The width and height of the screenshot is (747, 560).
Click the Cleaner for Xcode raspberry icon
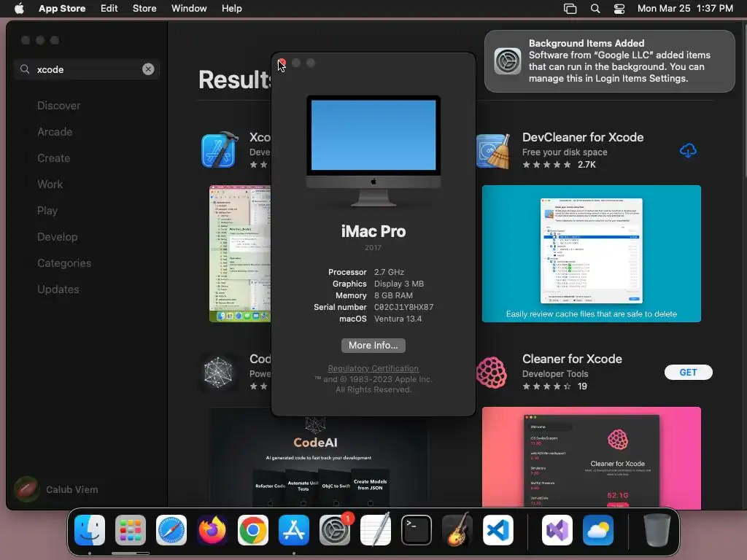(492, 373)
